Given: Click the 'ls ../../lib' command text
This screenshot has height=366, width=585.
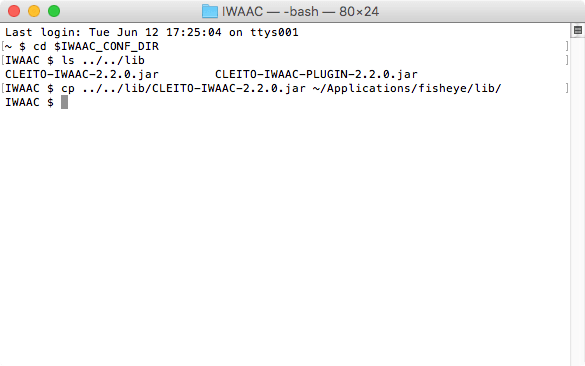Looking at the screenshot, I should [x=103, y=60].
